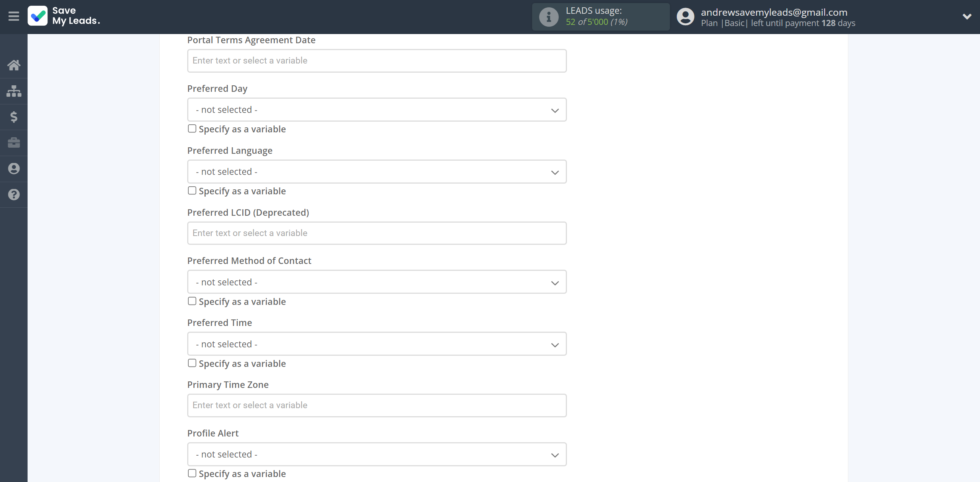Focus the Portal Terms Agreement Date field
980x482 pixels.
coord(377,61)
